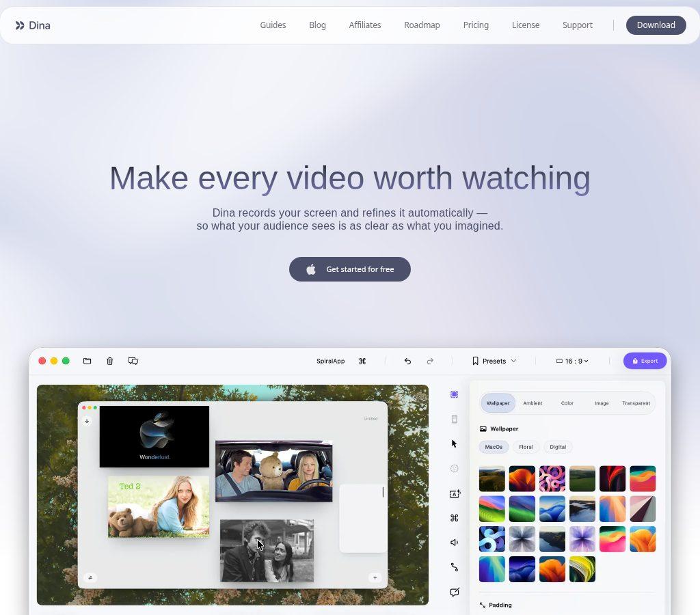700x615 pixels.
Task: Choose the yellow-green swirl wallpaper
Action: [582, 569]
